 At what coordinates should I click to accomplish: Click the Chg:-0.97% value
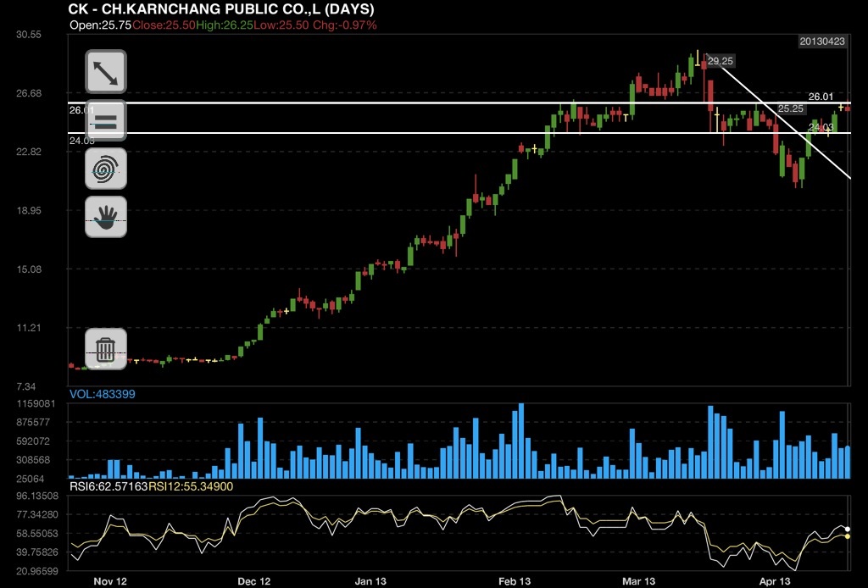tap(345, 25)
